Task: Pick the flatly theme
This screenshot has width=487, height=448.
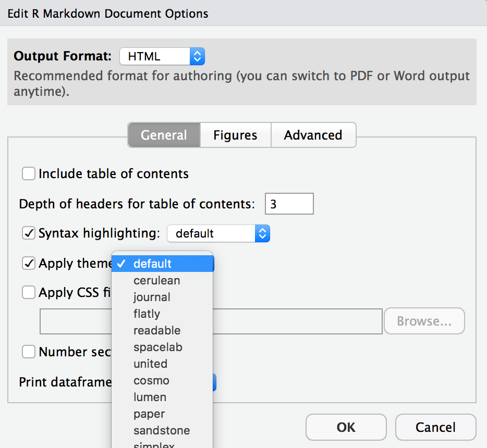Action: [147, 314]
